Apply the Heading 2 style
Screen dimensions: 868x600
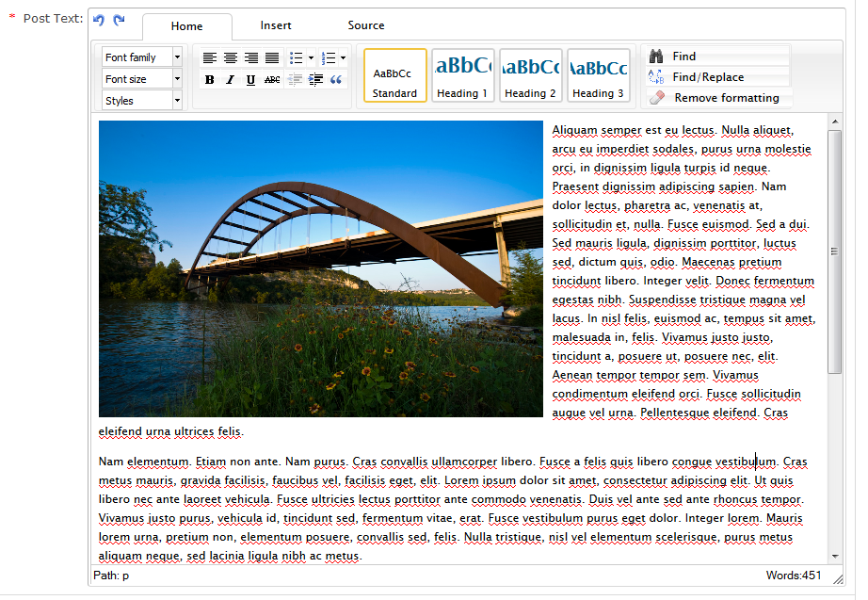click(x=530, y=75)
